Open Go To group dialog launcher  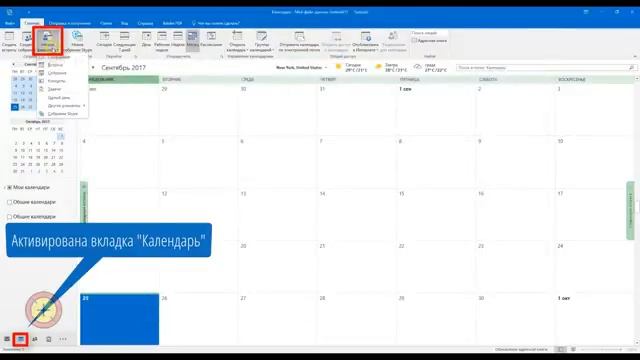(x=136, y=57)
